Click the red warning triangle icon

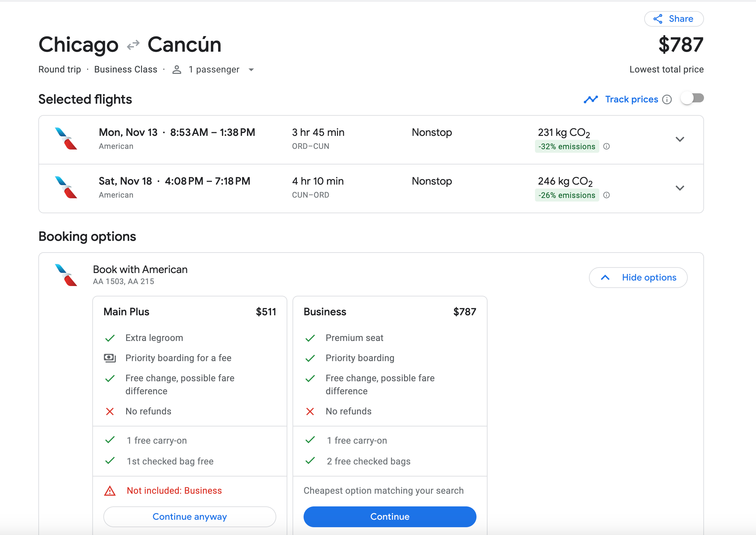(x=110, y=491)
